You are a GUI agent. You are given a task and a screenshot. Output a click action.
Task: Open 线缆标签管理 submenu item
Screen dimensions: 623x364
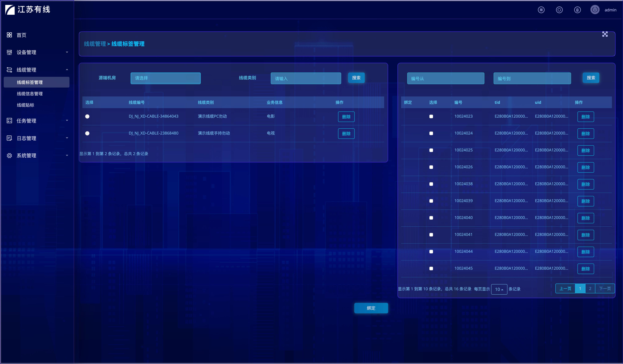point(37,82)
